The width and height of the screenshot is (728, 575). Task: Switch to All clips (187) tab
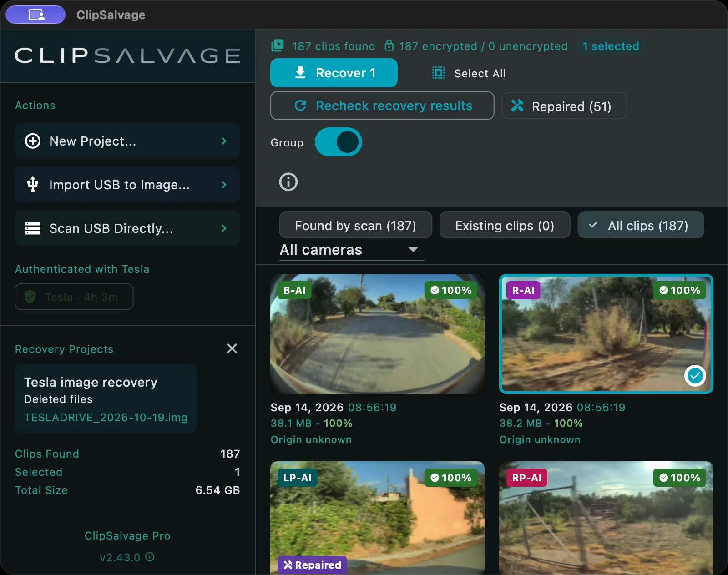pyautogui.click(x=641, y=225)
